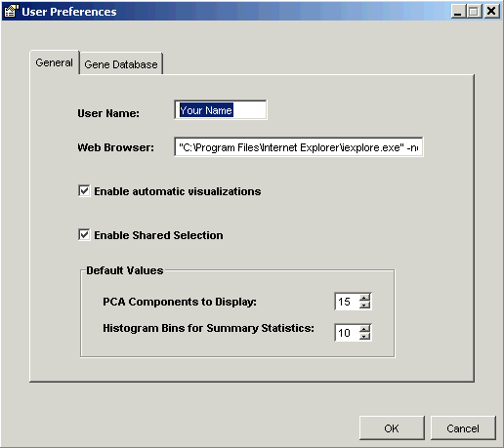The image size is (504, 448).
Task: Minimize the User Preferences window
Action: click(x=458, y=12)
